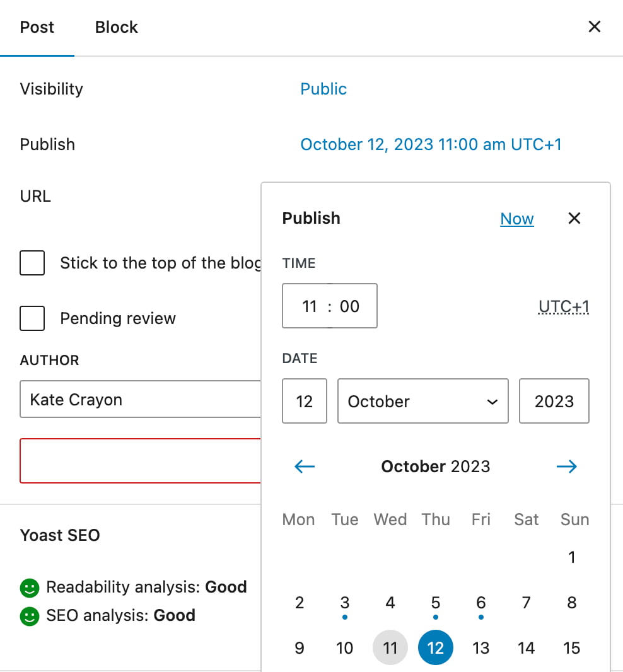Click the URL row label
Viewport: 623px width, 672px height.
(x=35, y=196)
